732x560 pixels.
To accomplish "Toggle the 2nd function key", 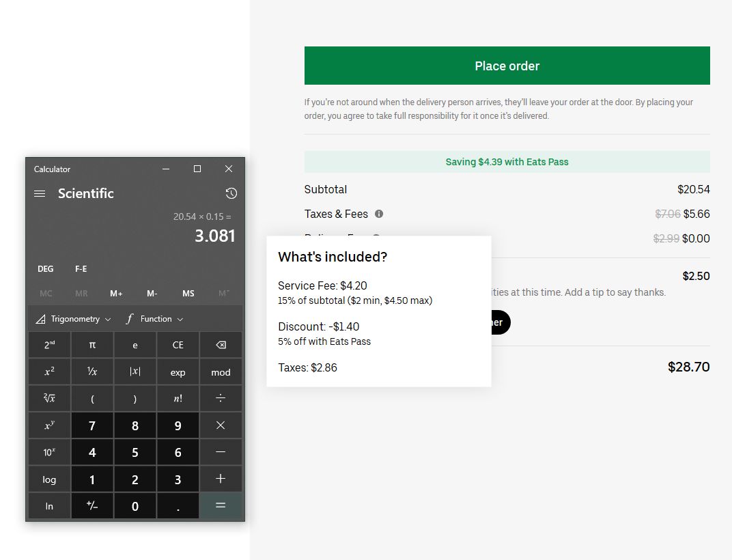I will [49, 345].
